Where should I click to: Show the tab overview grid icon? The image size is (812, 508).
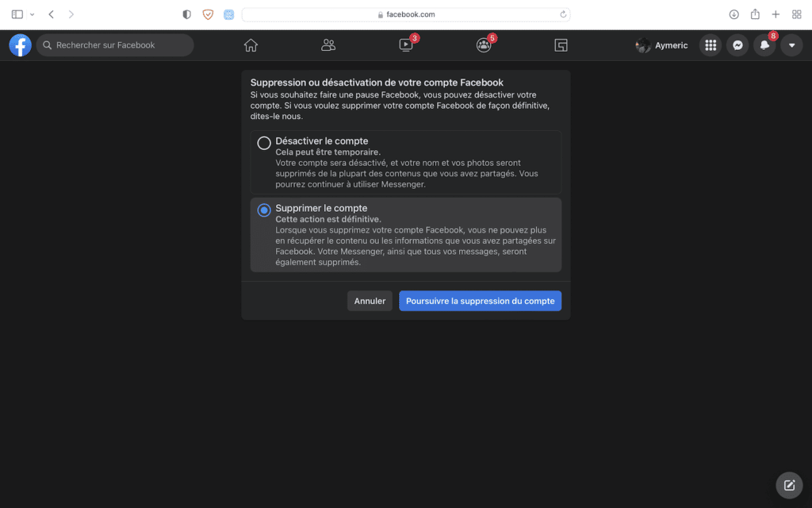(x=796, y=14)
